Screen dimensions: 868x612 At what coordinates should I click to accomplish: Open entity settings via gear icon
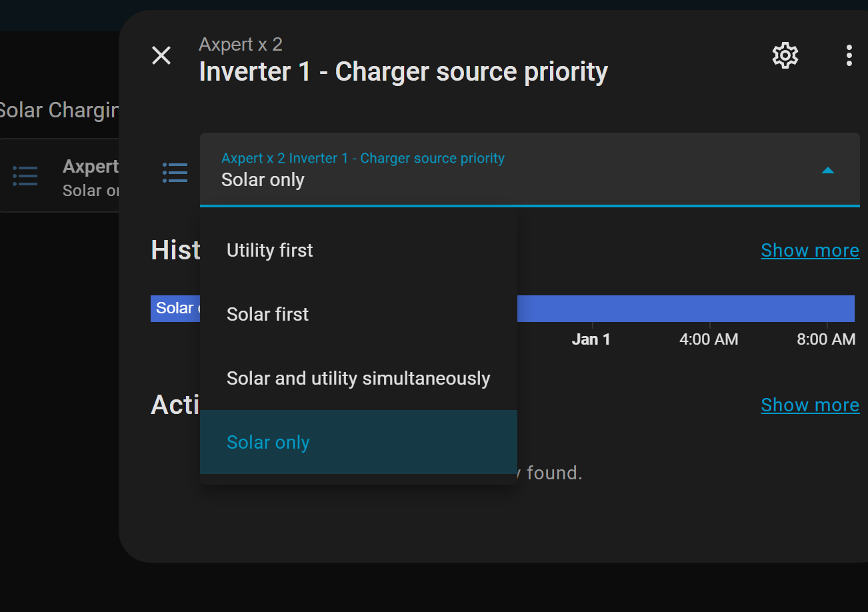(x=785, y=55)
